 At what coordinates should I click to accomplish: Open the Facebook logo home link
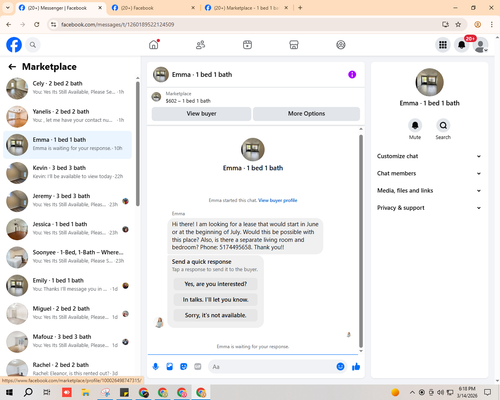(x=14, y=45)
